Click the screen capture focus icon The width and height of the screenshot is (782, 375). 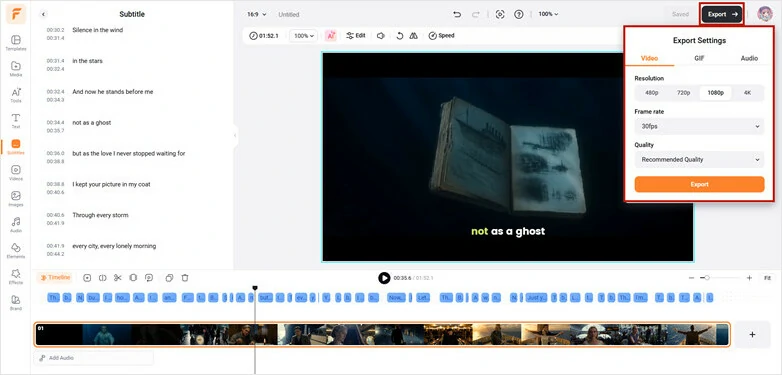[500, 14]
